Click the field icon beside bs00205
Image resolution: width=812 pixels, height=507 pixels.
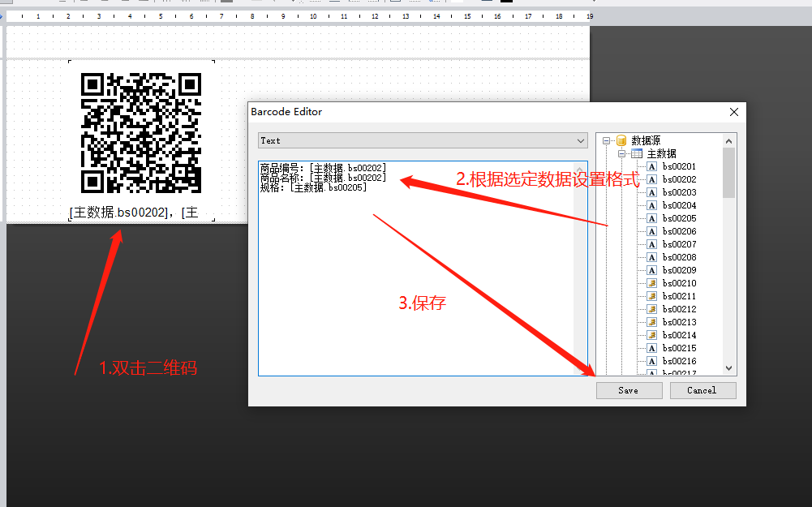[652, 218]
